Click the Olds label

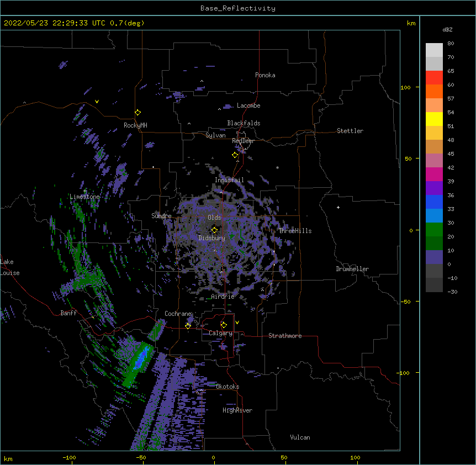click(x=214, y=218)
